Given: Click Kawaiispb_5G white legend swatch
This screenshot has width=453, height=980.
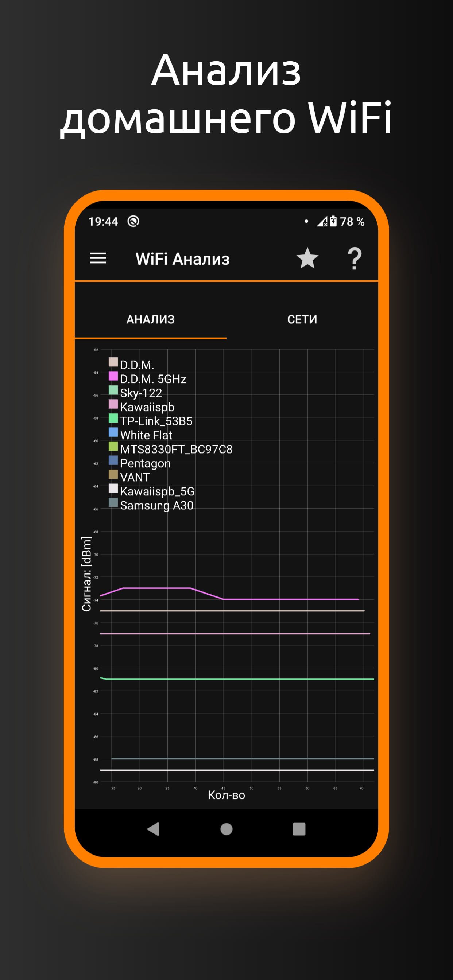Looking at the screenshot, I should tap(113, 489).
